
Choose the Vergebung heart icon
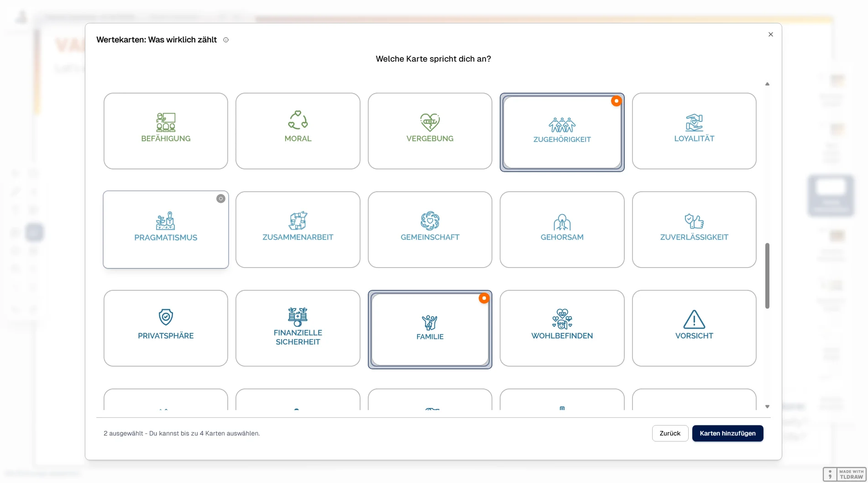coord(430,122)
